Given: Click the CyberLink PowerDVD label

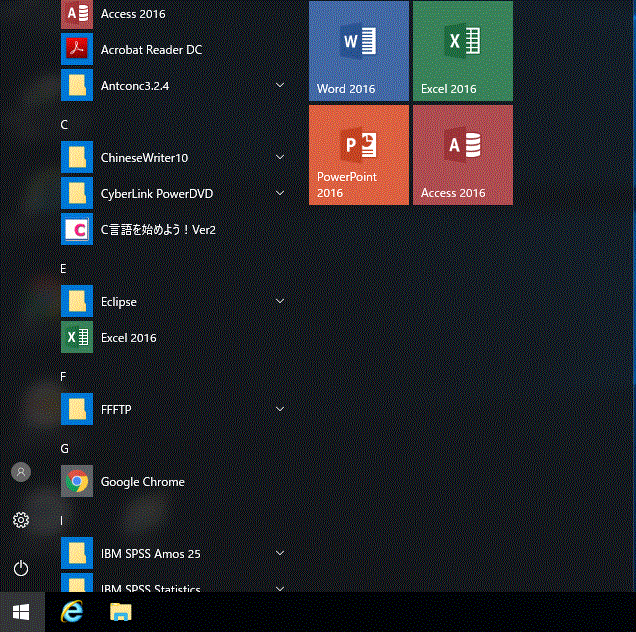Looking at the screenshot, I should (157, 194).
